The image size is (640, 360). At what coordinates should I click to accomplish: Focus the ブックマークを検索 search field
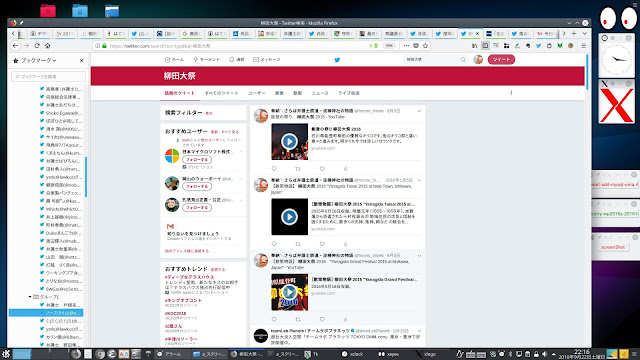coord(49,76)
